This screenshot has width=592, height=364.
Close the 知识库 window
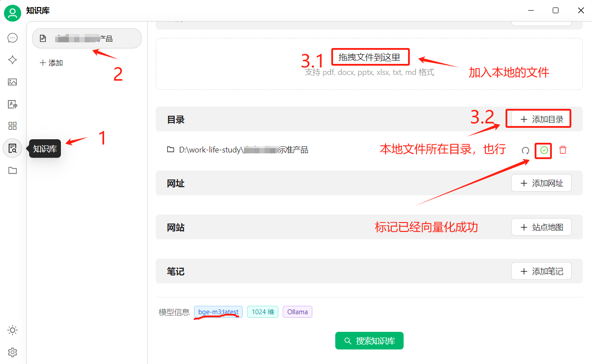pos(581,11)
